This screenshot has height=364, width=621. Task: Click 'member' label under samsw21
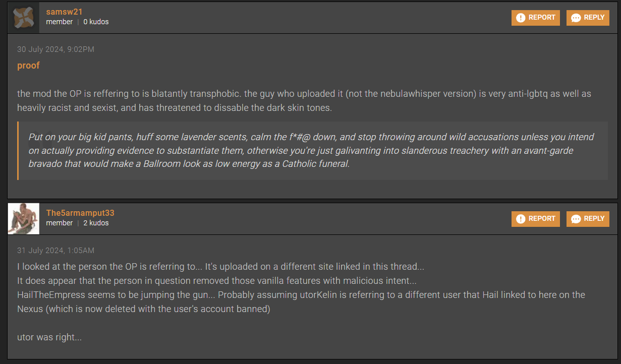tap(60, 22)
